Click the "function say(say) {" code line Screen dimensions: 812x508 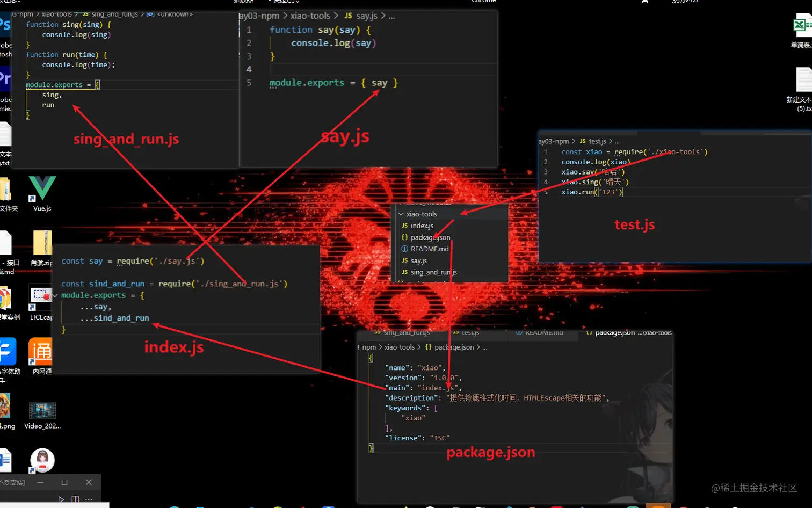coord(320,30)
